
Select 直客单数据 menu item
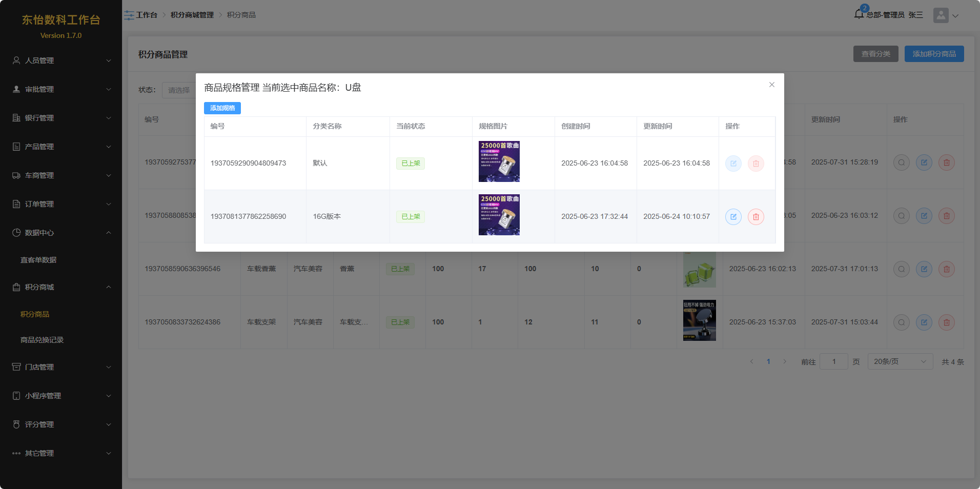tap(38, 260)
